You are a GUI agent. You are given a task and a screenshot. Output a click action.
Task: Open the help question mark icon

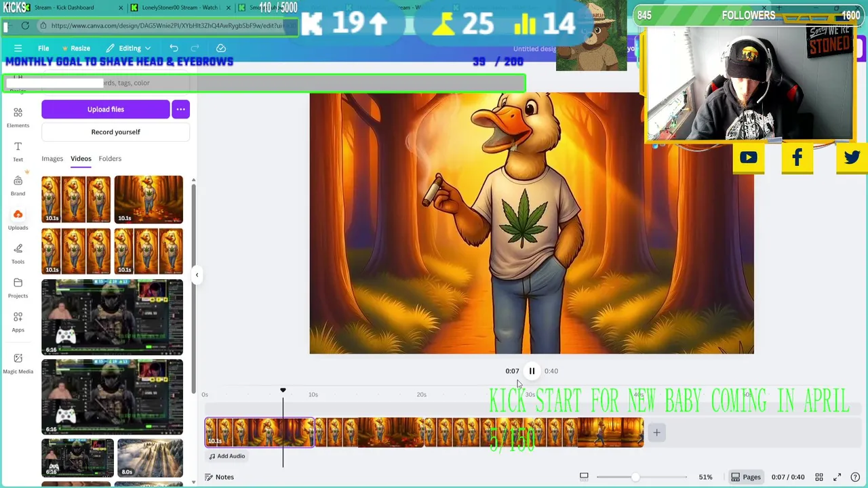click(x=855, y=477)
